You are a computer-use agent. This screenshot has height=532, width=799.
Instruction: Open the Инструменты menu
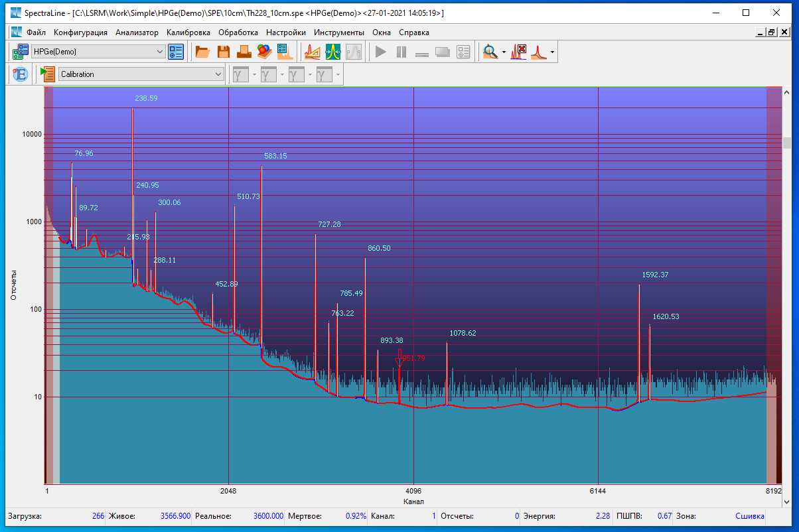(339, 33)
